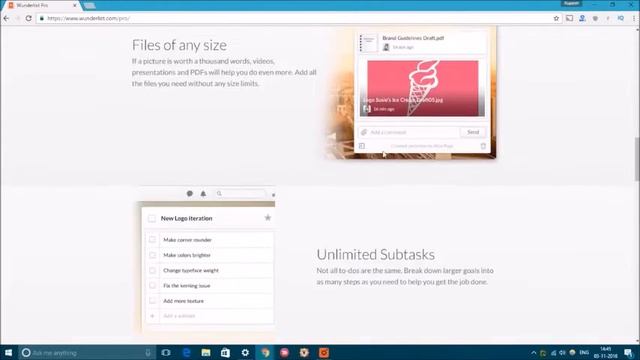
Task: Open the Action Center notifications icon
Action: (x=629, y=353)
